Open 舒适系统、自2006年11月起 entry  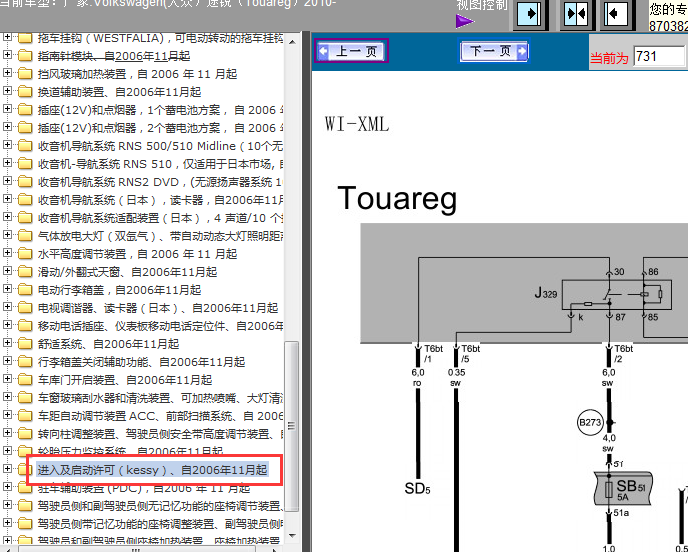pos(108,344)
